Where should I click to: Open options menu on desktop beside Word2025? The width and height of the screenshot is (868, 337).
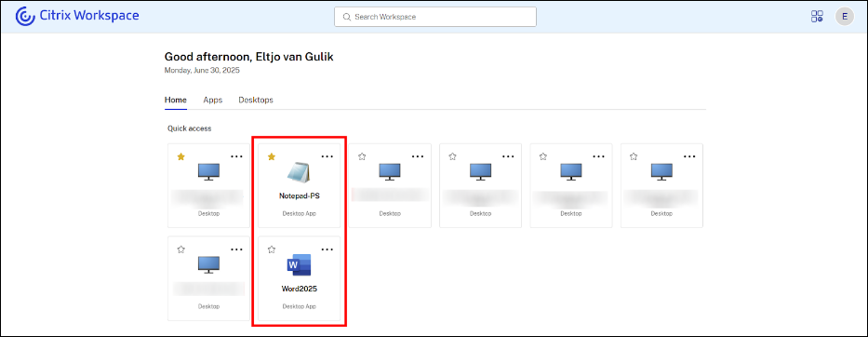[x=236, y=249]
